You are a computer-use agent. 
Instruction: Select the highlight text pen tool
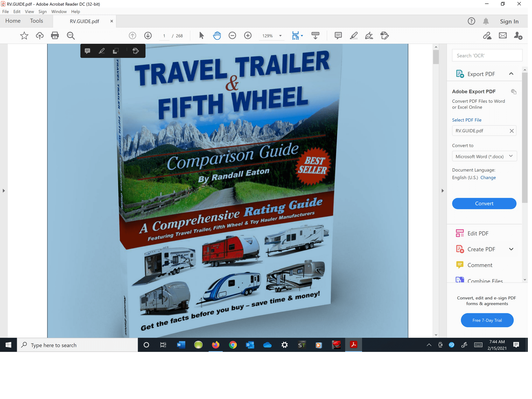pyautogui.click(x=354, y=36)
